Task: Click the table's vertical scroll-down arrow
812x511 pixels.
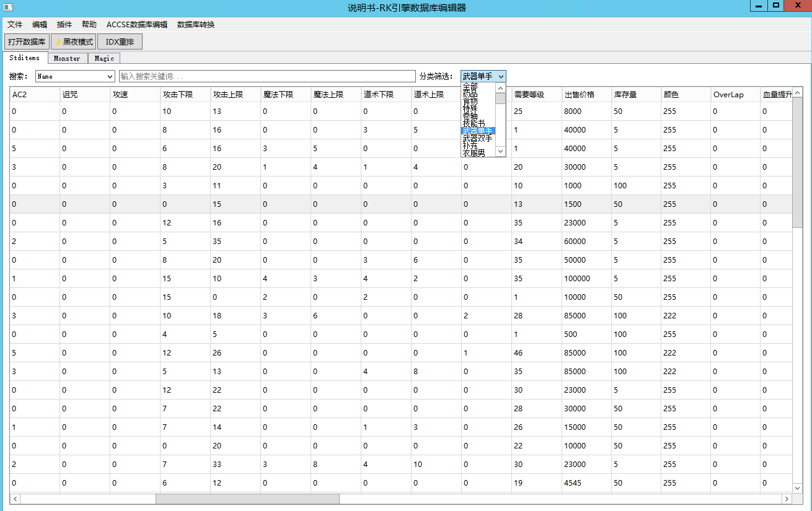Action: pos(798,488)
